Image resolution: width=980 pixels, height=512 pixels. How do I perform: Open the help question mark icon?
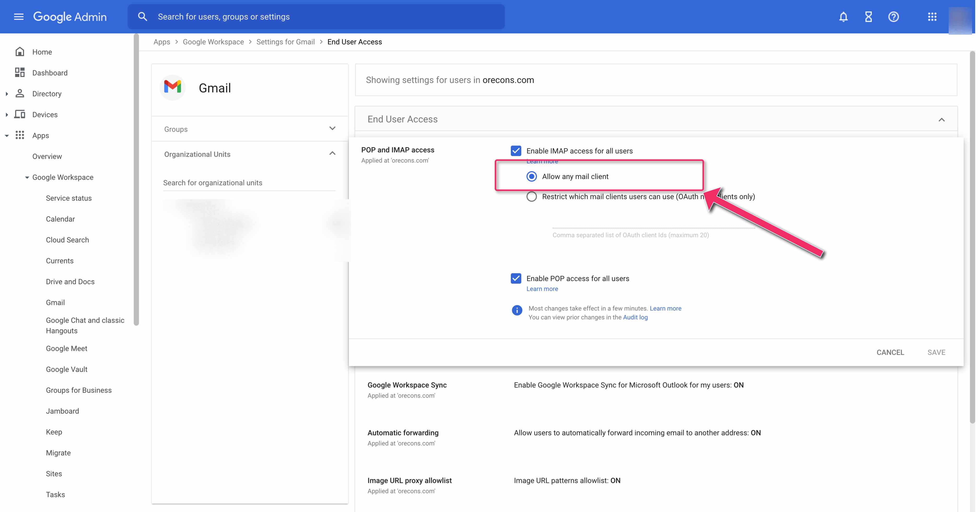pos(893,17)
